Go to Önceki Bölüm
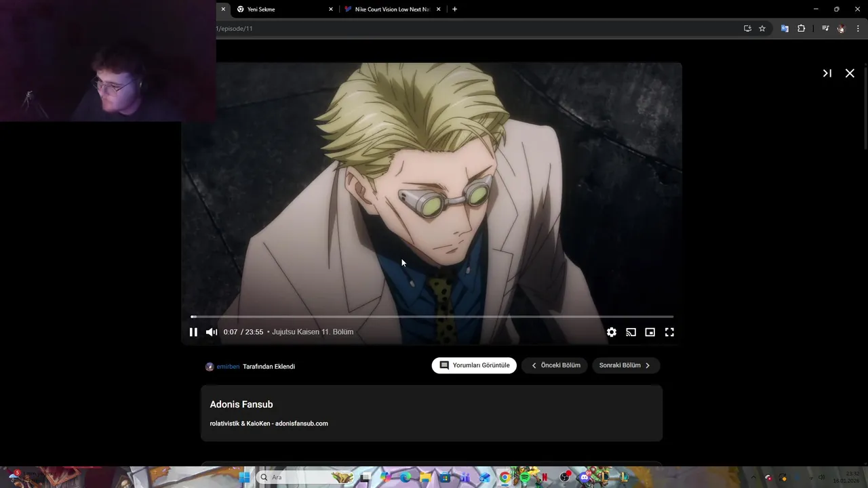868x488 pixels. pos(555,365)
